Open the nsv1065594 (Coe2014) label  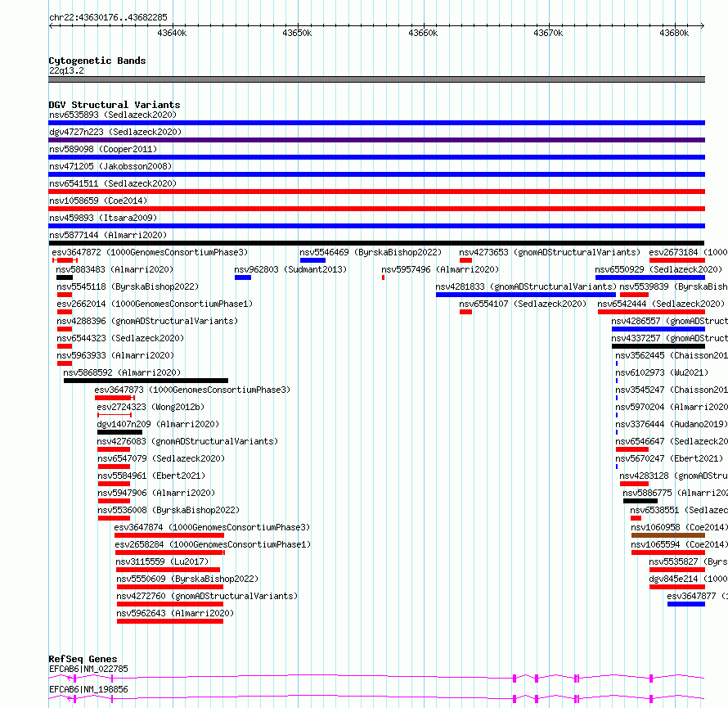[x=679, y=544]
